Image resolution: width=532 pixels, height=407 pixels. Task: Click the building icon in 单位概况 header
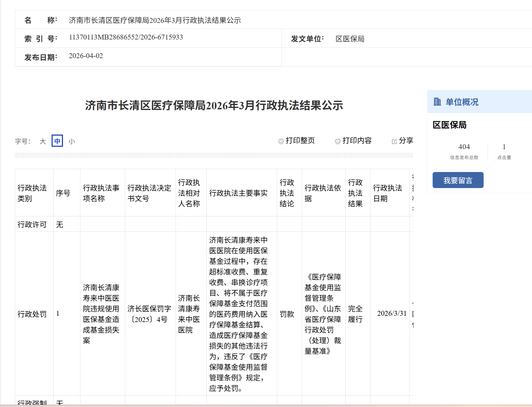[437, 102]
